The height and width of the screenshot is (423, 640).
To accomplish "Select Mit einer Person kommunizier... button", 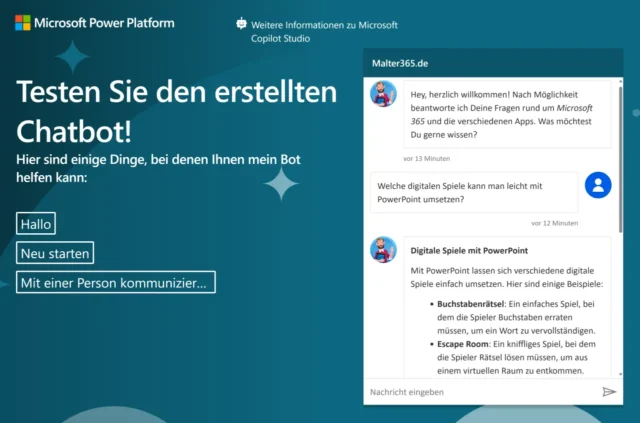I will [x=116, y=283].
